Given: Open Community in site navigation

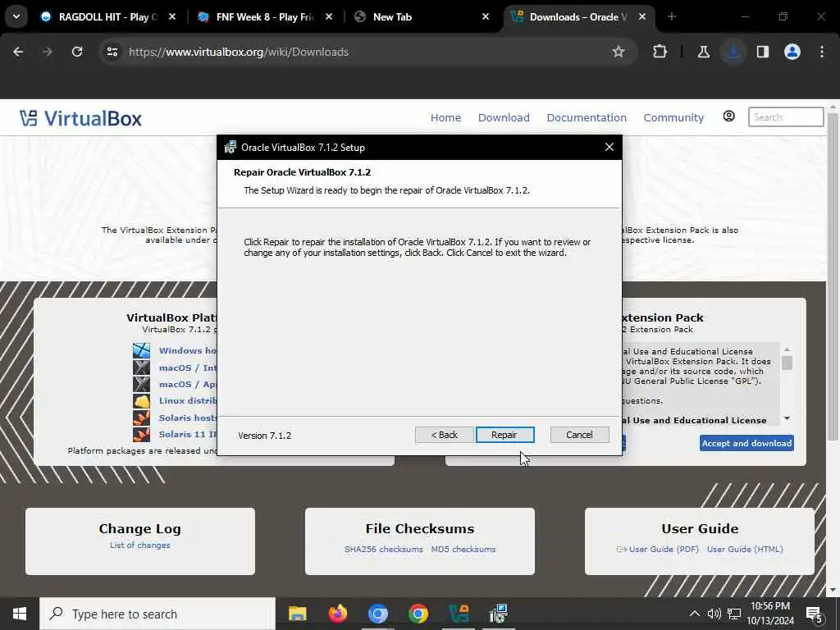Looking at the screenshot, I should (x=673, y=117).
